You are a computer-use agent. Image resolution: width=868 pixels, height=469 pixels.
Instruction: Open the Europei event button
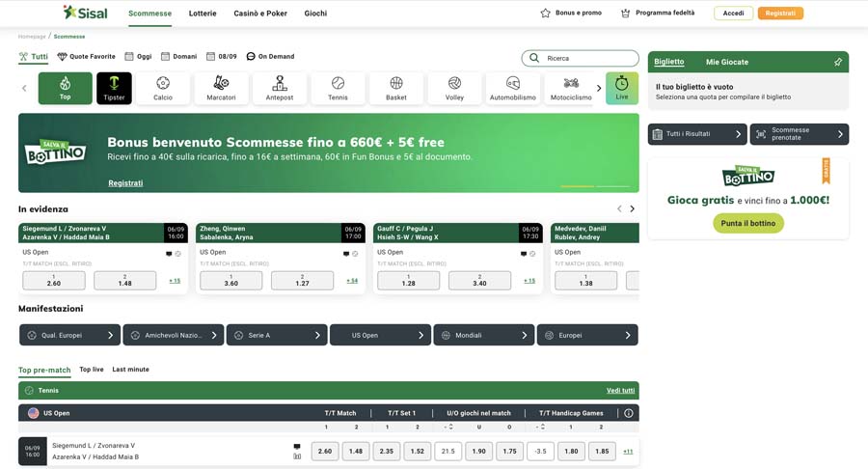587,335
